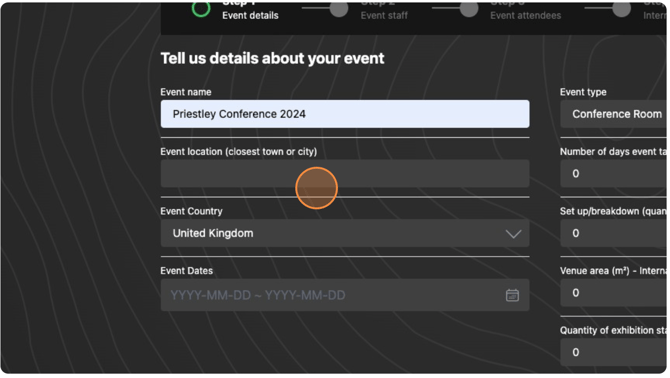
Task: Open the calendar icon in Event Dates
Action: tap(514, 296)
